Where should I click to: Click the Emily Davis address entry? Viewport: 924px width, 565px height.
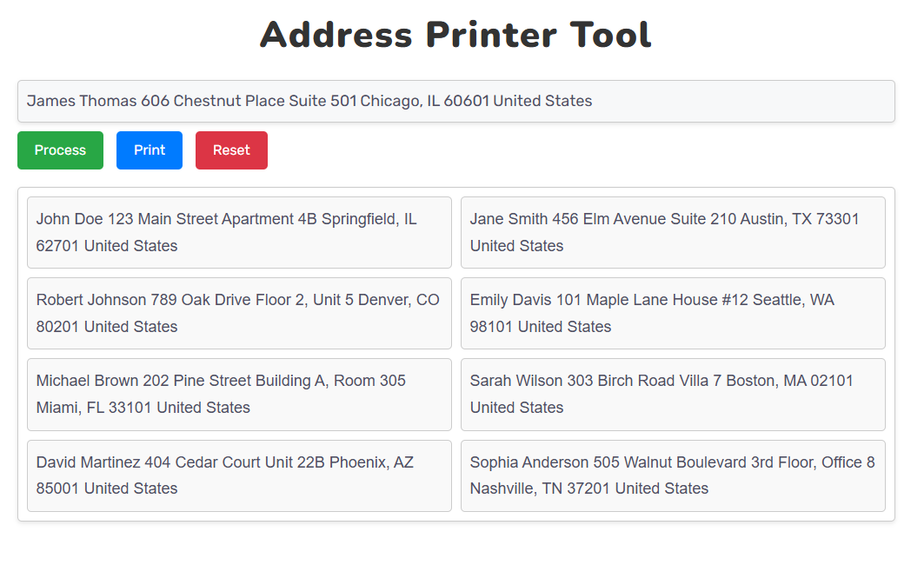click(673, 313)
